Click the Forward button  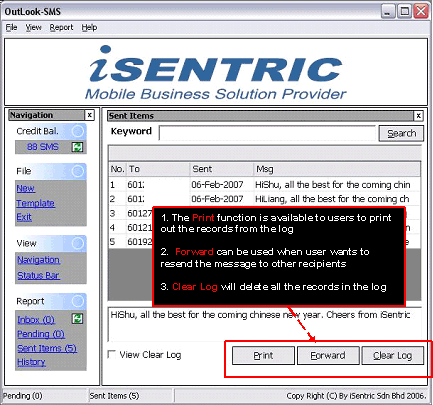tap(328, 355)
